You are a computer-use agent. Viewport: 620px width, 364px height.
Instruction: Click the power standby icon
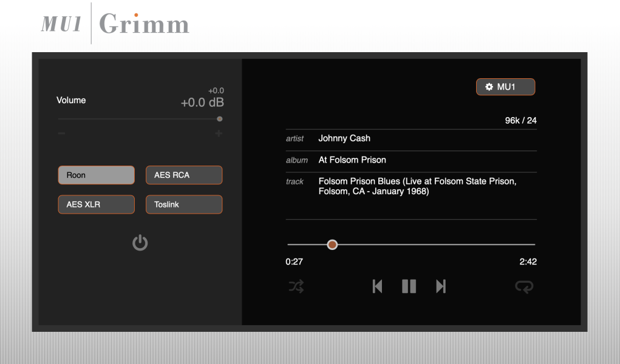tap(140, 243)
